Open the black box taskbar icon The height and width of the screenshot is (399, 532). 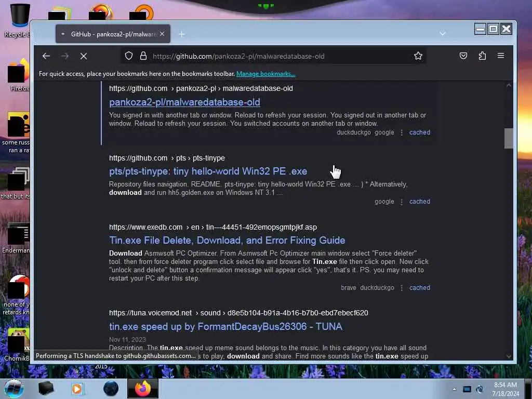(x=46, y=389)
